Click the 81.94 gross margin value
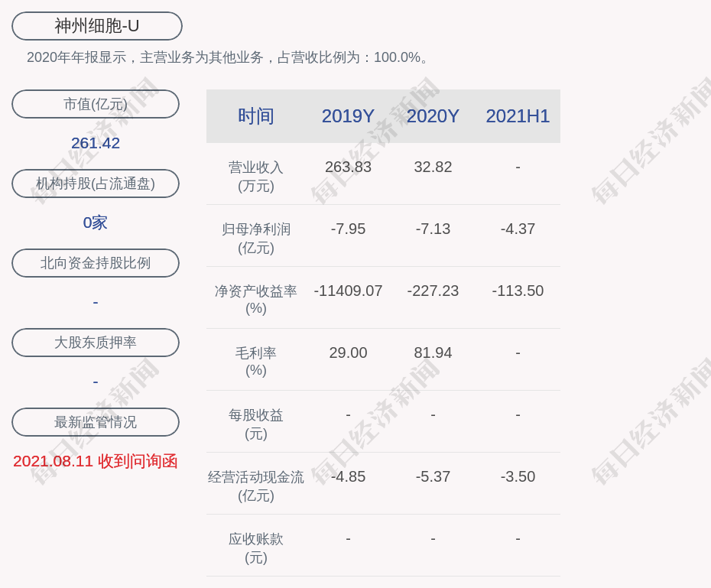 pos(433,352)
